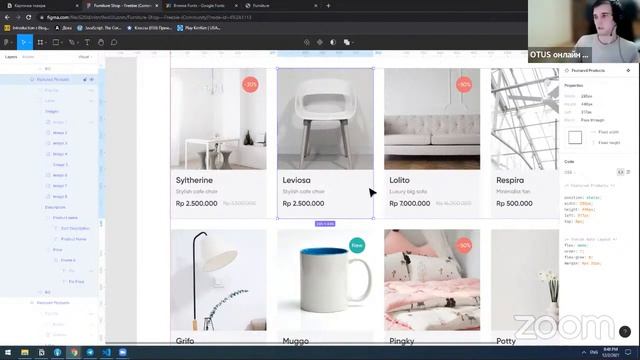Open VS Code from the taskbar

click(107, 352)
